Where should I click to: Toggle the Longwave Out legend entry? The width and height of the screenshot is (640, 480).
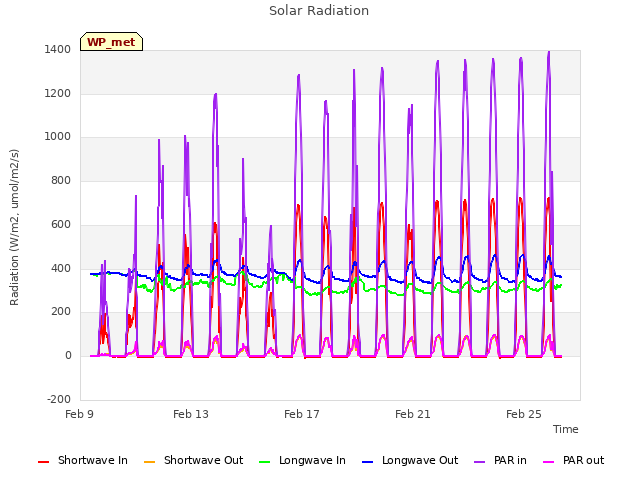(410, 460)
